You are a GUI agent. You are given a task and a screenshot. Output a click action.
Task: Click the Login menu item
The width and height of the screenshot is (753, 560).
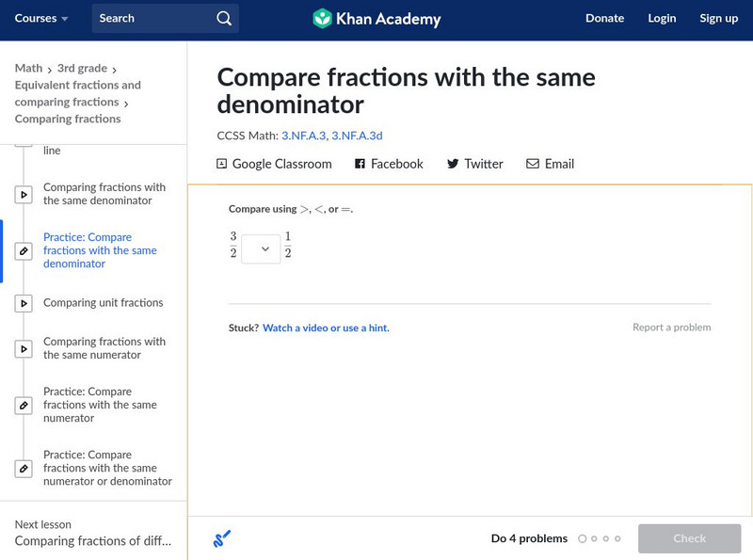coord(662,19)
